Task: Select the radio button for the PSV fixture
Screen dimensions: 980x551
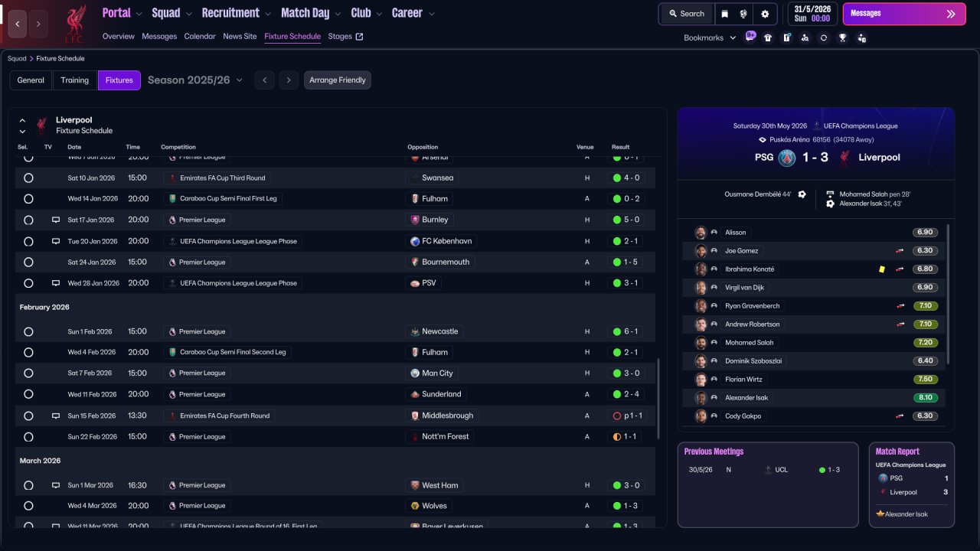Action: point(28,283)
